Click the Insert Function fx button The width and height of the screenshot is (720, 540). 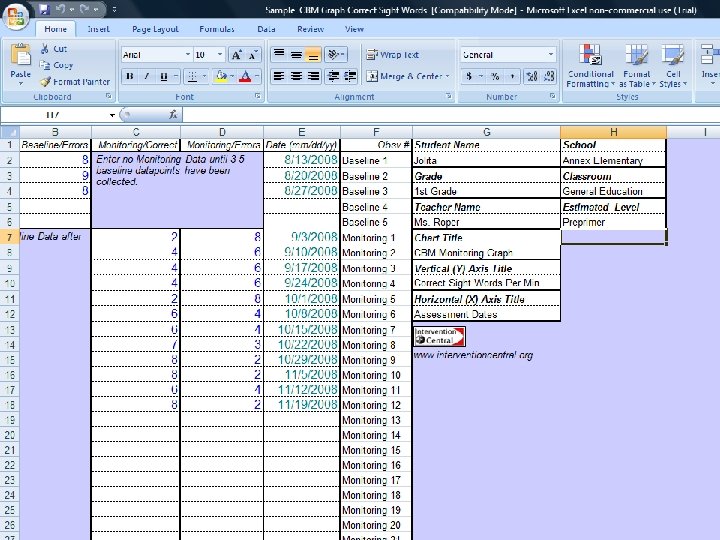(x=173, y=115)
